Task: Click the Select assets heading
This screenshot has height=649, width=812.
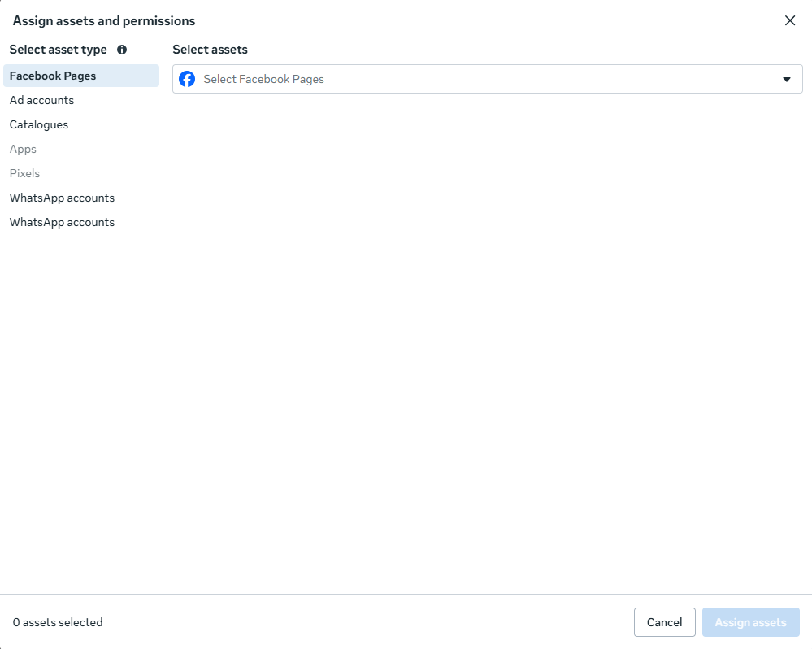Action: tap(210, 50)
